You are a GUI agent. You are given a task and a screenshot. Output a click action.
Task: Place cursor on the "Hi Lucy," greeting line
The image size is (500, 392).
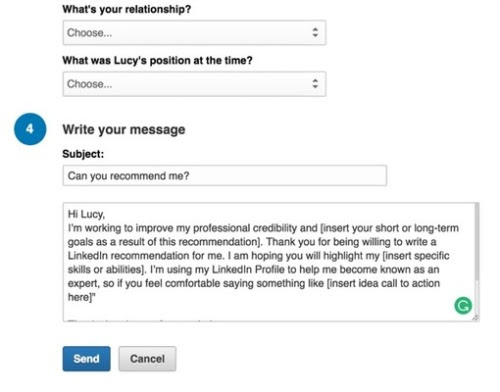pos(86,214)
